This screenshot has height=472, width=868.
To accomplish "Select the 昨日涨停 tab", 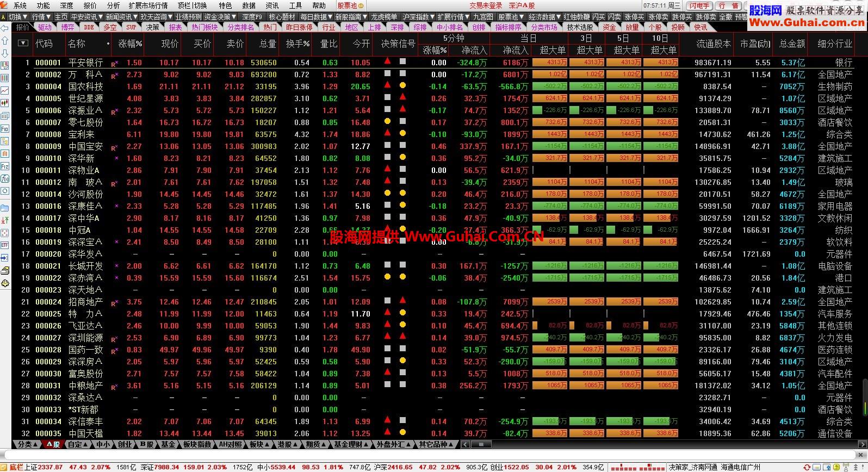I will 299,27.
